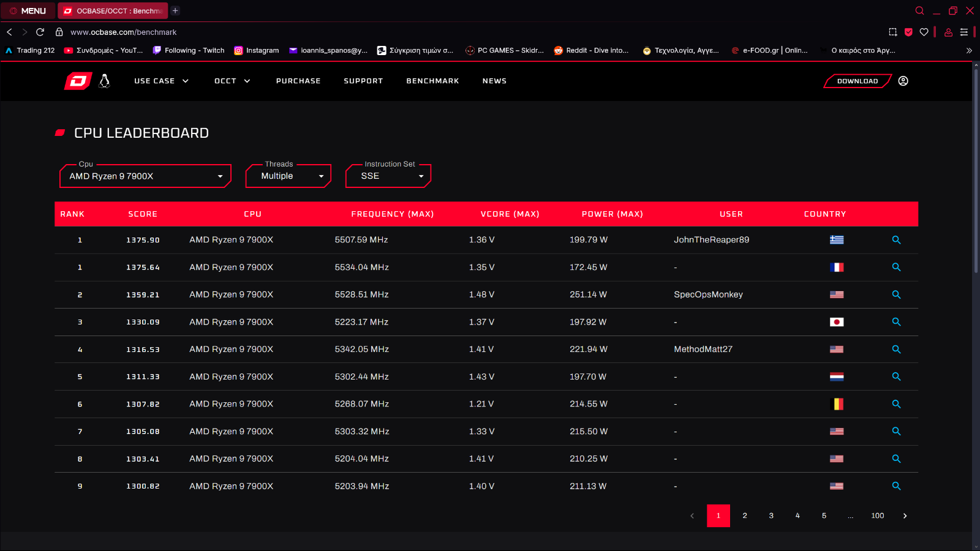Open the Cpu dropdown AMD Ryzen 9 7900X

[145, 176]
